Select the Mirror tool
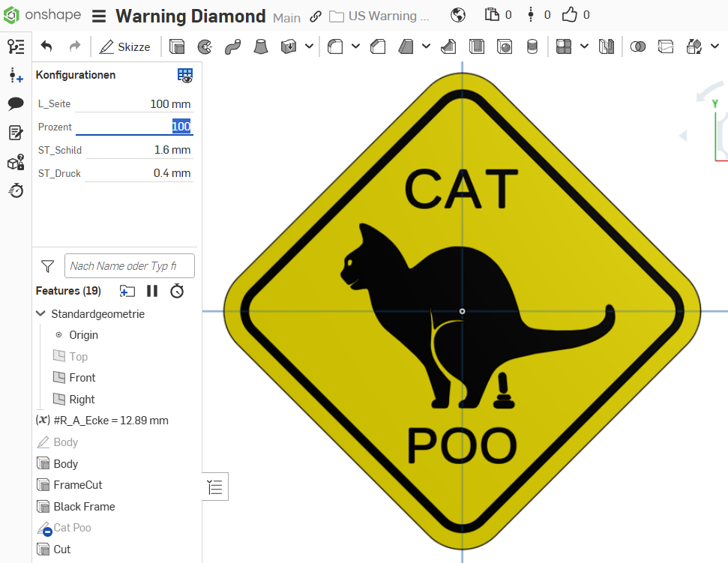 [607, 46]
